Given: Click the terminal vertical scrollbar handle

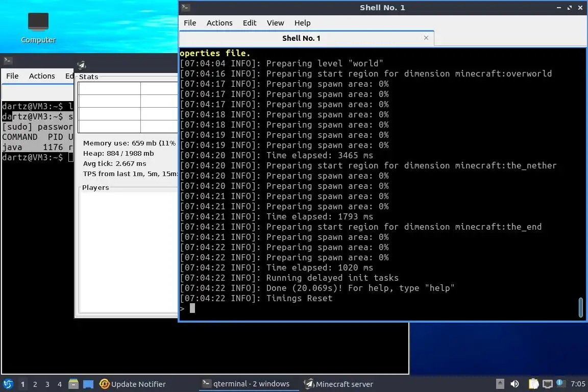Looking at the screenshot, I should click(581, 307).
